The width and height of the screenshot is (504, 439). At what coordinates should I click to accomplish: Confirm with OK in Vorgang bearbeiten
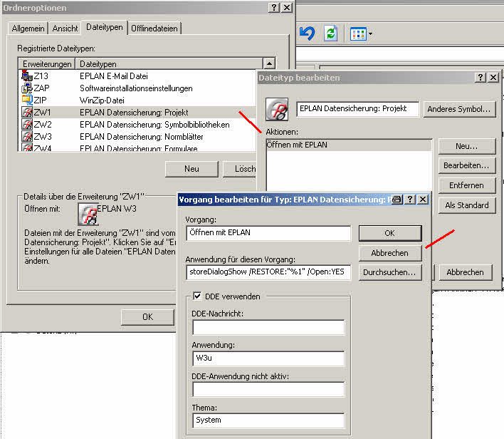pyautogui.click(x=390, y=233)
